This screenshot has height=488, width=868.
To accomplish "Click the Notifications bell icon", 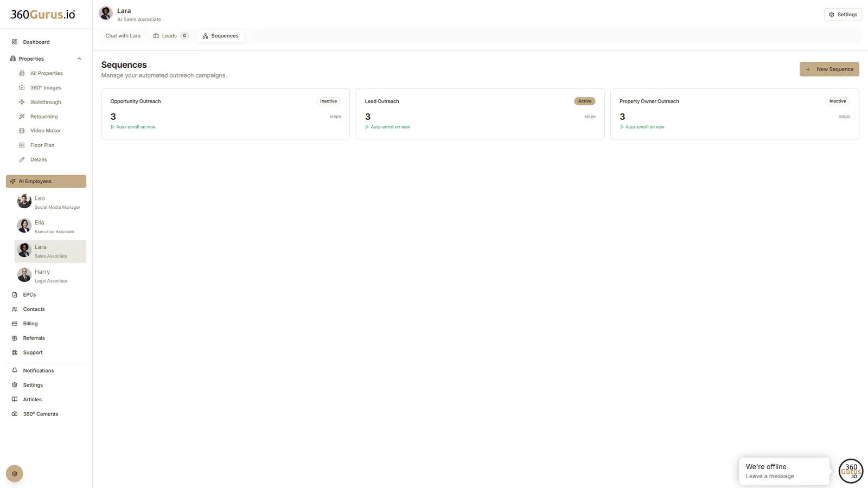I will (x=15, y=370).
